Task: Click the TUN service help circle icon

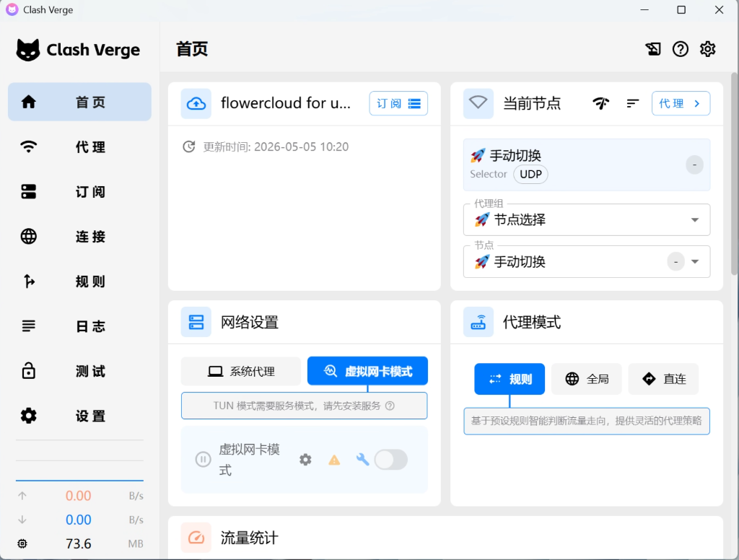Action: 390,406
